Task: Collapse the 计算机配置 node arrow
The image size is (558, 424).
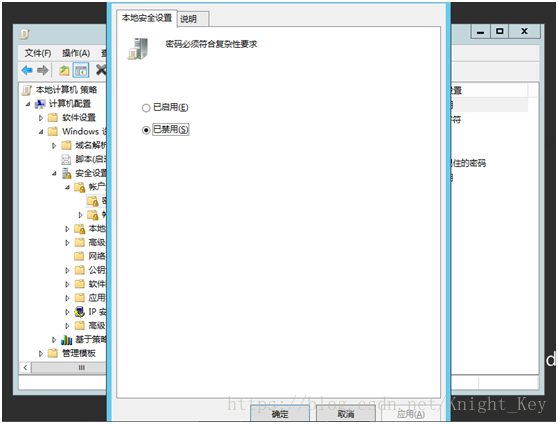Action: tap(28, 104)
